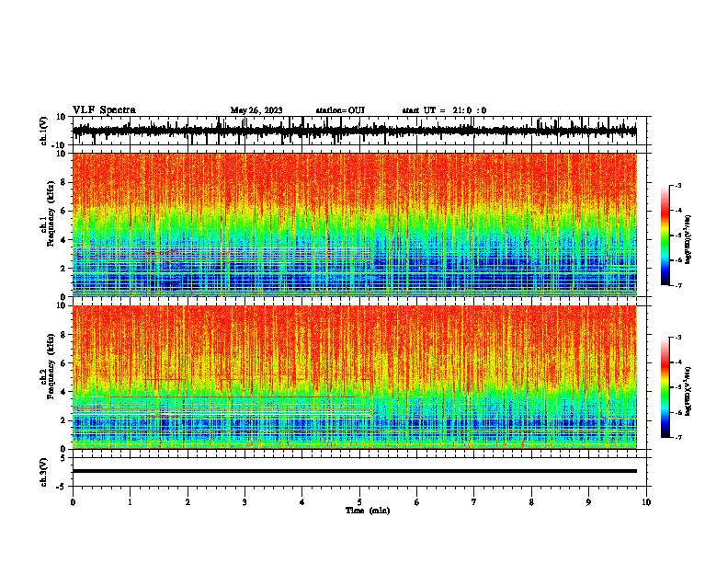The image size is (728, 563).
Task: Click the ch.2 spectrogram color bar
Action: pos(665,387)
